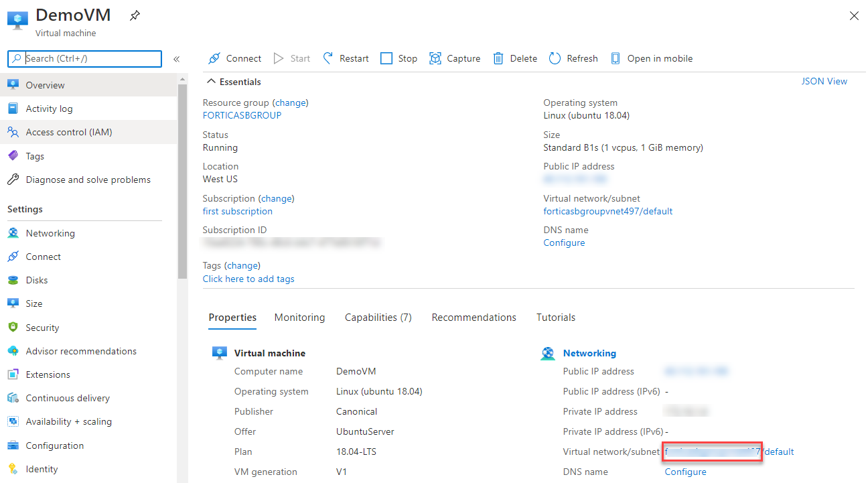868x483 pixels.
Task: Open the Disks sidebar icon
Action: 13,280
